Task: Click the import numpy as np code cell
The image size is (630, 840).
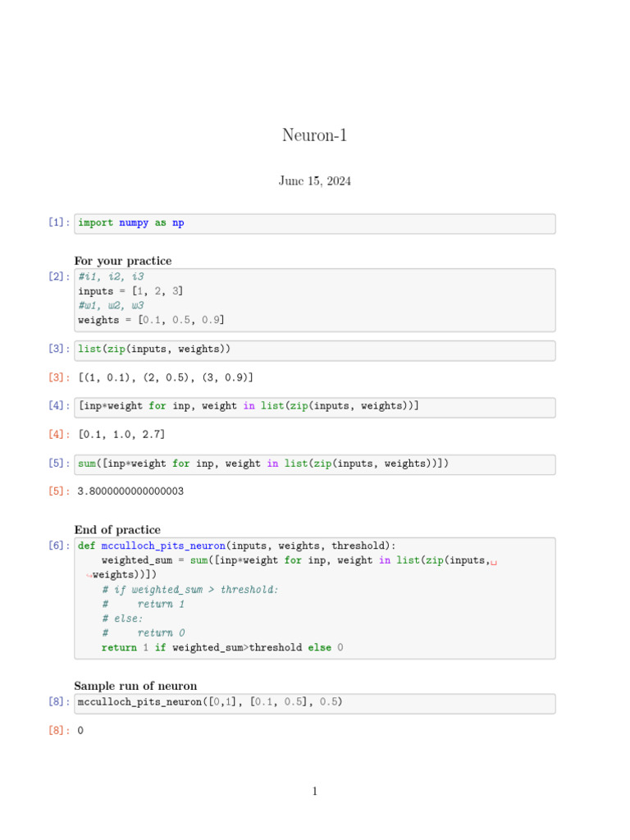Action: point(315,223)
